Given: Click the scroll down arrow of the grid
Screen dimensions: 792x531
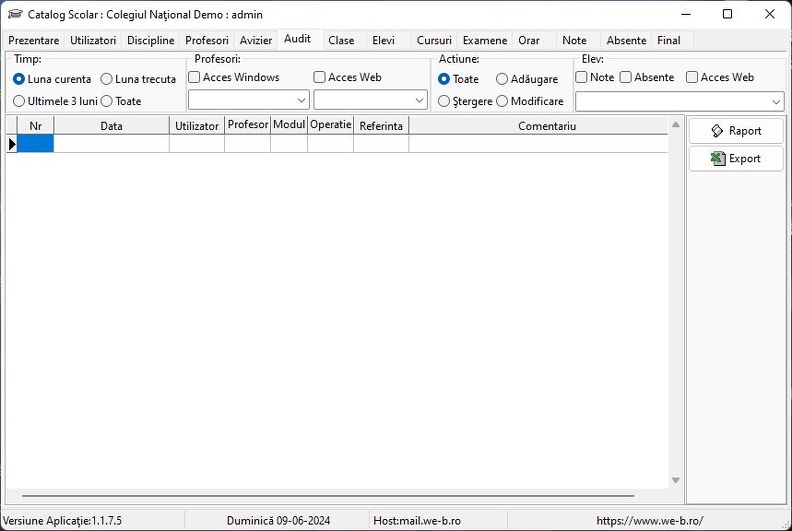Looking at the screenshot, I should (676, 480).
